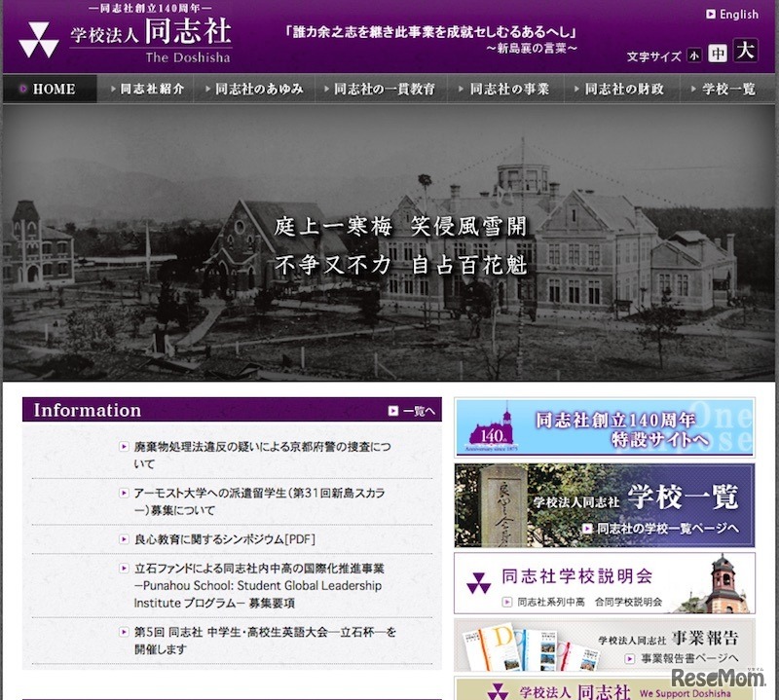The image size is (779, 700).
Task: Open the 同志社学校説明会 banner
Action: pyautogui.click(x=604, y=582)
